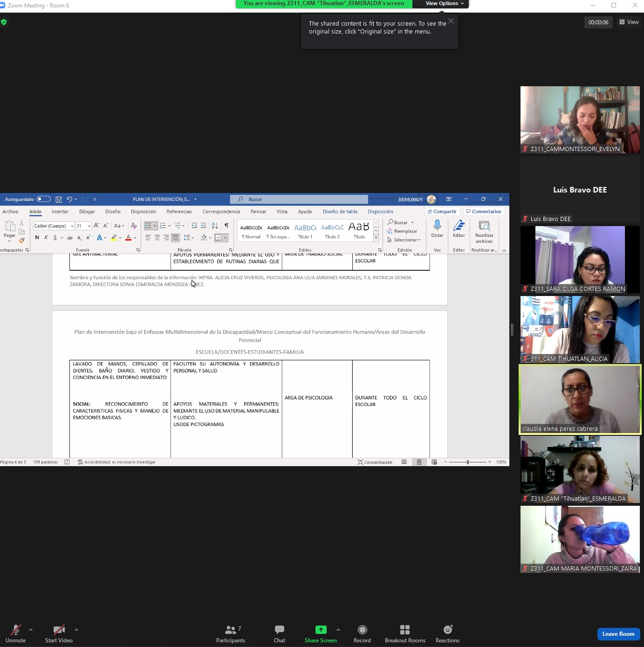Open the Chat panel
The image size is (644, 647).
point(280,633)
